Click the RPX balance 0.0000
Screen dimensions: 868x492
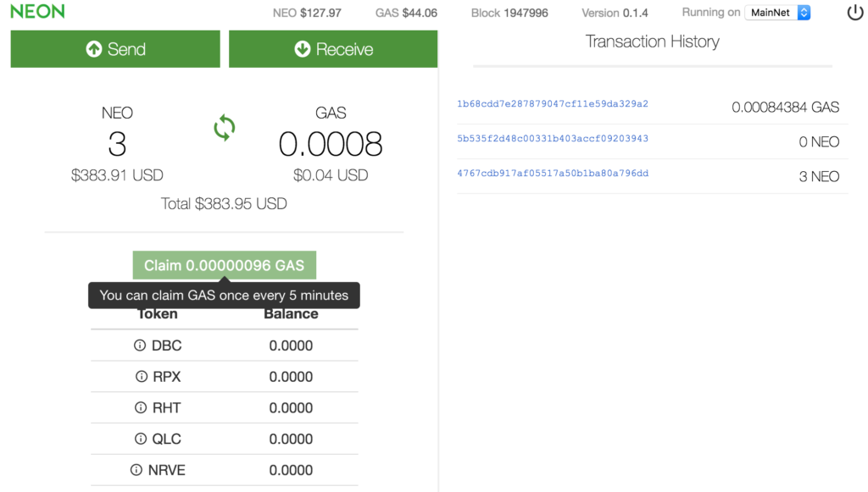pos(291,377)
